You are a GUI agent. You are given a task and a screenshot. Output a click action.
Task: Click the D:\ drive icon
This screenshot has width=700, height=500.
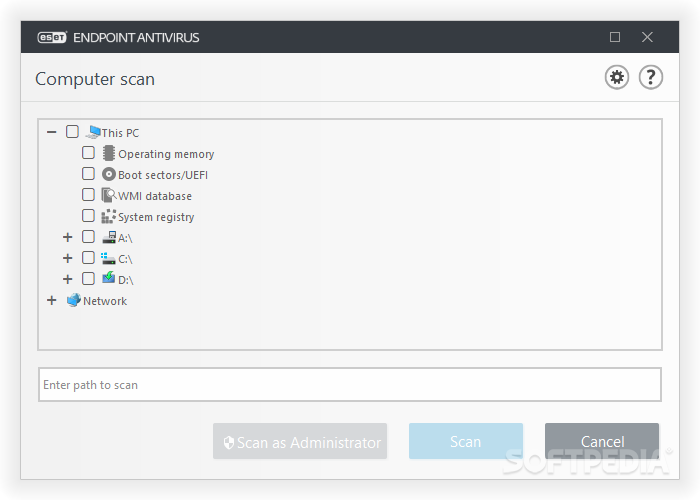click(x=108, y=278)
